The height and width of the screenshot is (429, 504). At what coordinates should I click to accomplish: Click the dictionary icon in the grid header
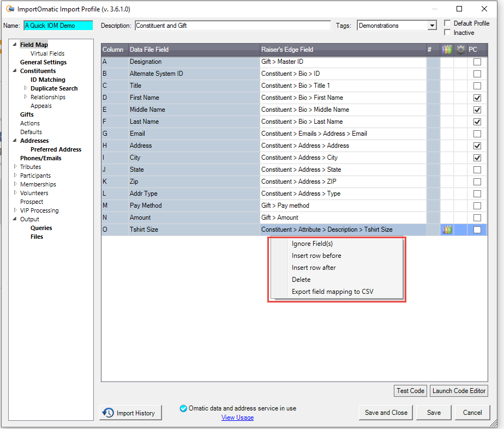[447, 50]
